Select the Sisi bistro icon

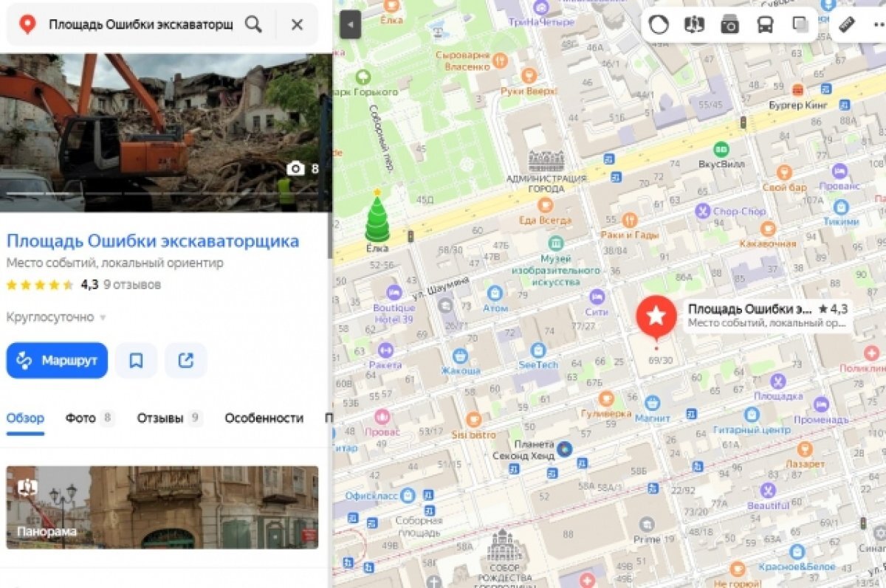pos(473,420)
